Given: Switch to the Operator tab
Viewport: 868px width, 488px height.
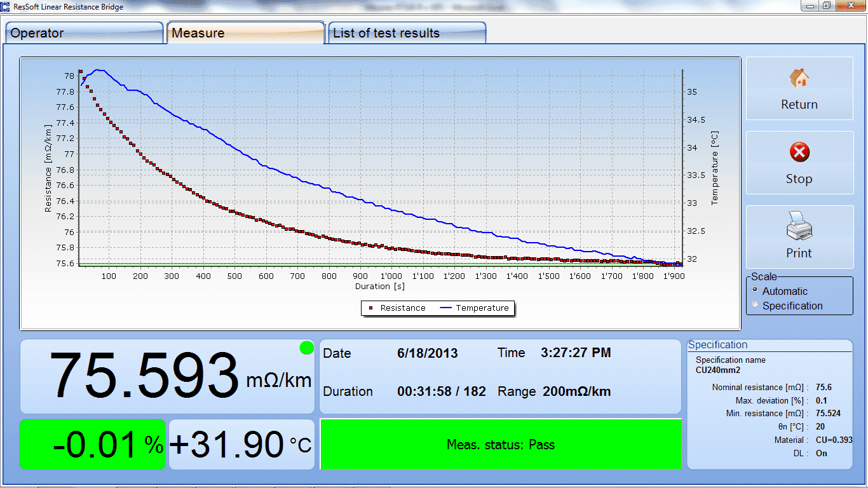Looking at the screenshot, I should [84, 33].
